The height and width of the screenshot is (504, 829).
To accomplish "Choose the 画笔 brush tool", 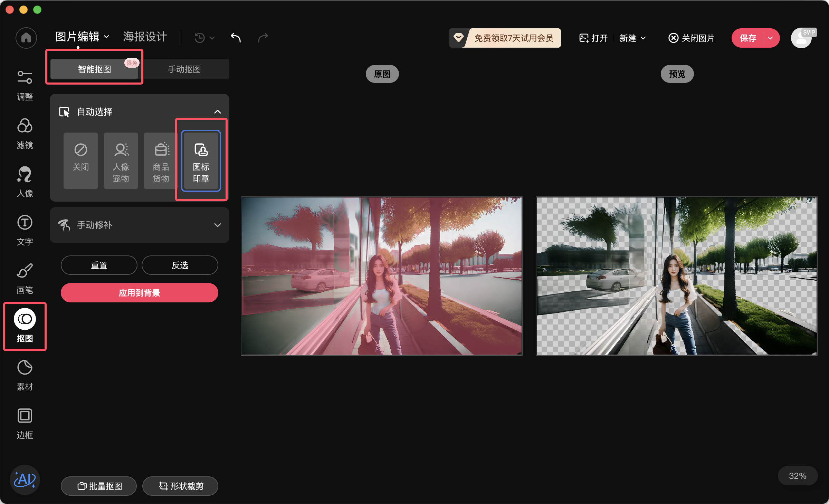I will click(25, 278).
